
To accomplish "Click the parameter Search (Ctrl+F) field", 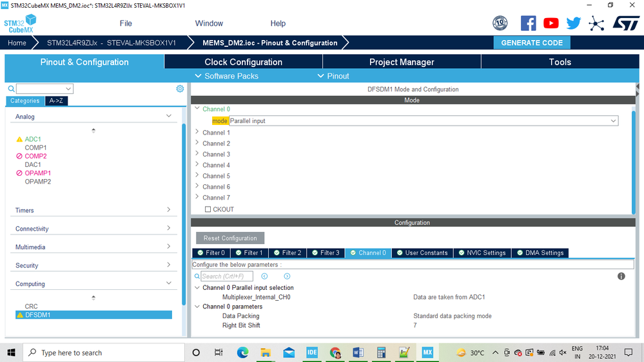I will [227, 276].
